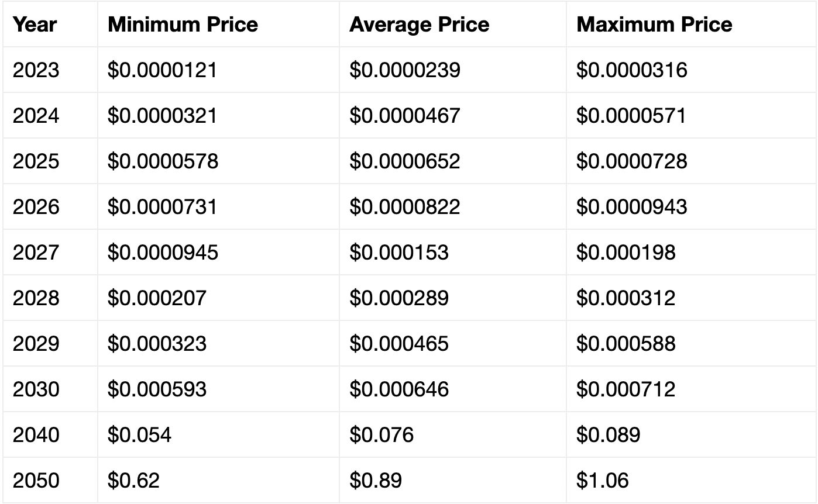Viewport: 818px width, 504px height.
Task: Select the 2023 year cell
Action: click(36, 70)
